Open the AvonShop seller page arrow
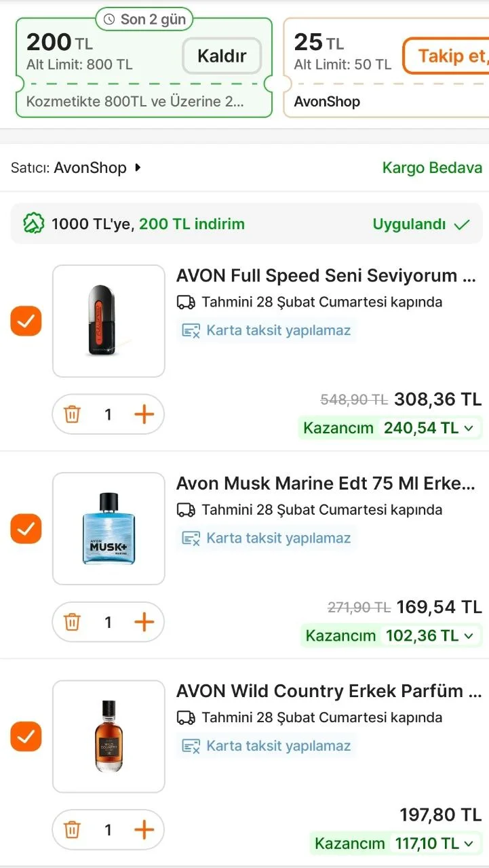The height and width of the screenshot is (868, 489). [x=138, y=167]
